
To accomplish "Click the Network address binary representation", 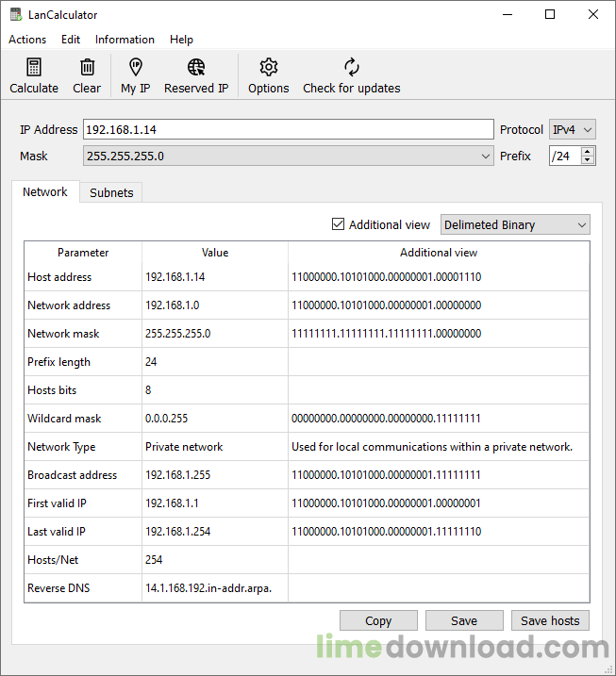I will [x=386, y=305].
